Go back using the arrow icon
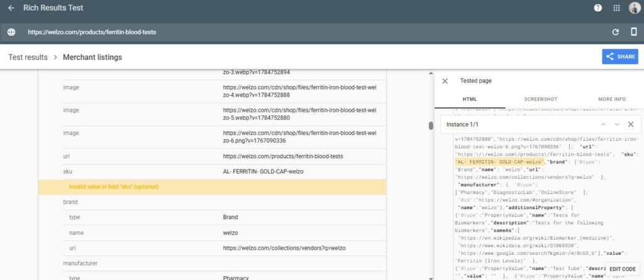The height and width of the screenshot is (280, 644). 11,8
